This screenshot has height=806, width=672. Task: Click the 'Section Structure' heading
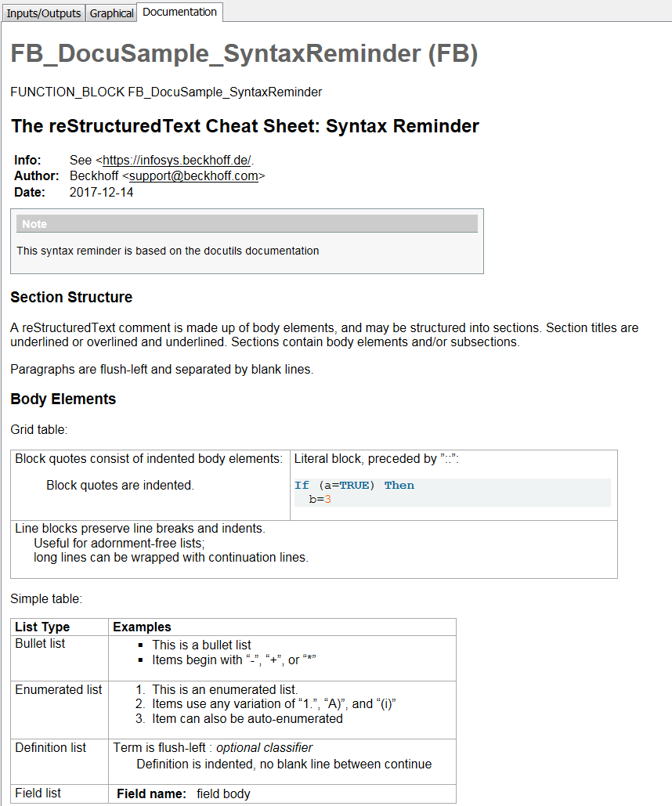coord(71,297)
